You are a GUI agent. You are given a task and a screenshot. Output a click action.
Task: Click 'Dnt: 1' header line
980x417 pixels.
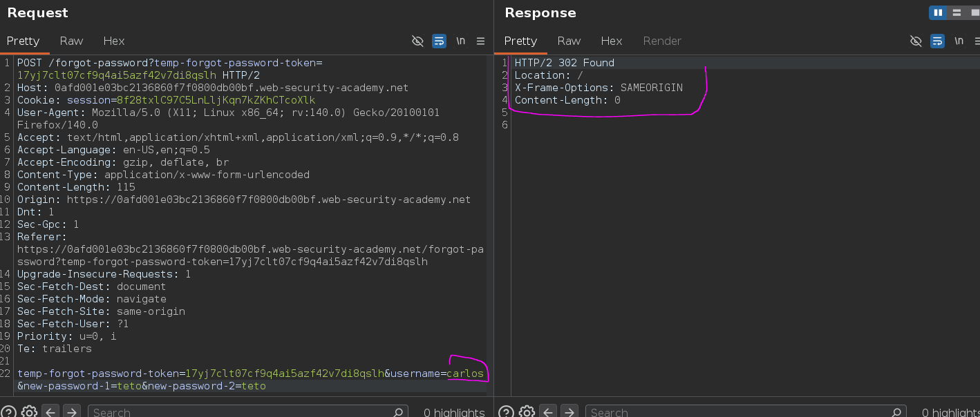pyautogui.click(x=35, y=212)
